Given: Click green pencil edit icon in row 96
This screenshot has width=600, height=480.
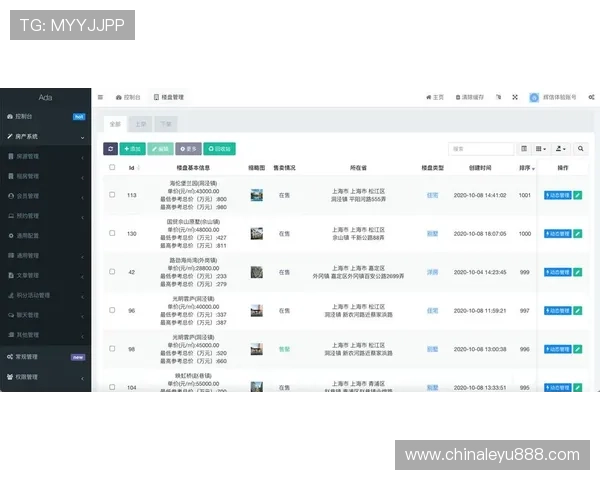Looking at the screenshot, I should tap(577, 310).
